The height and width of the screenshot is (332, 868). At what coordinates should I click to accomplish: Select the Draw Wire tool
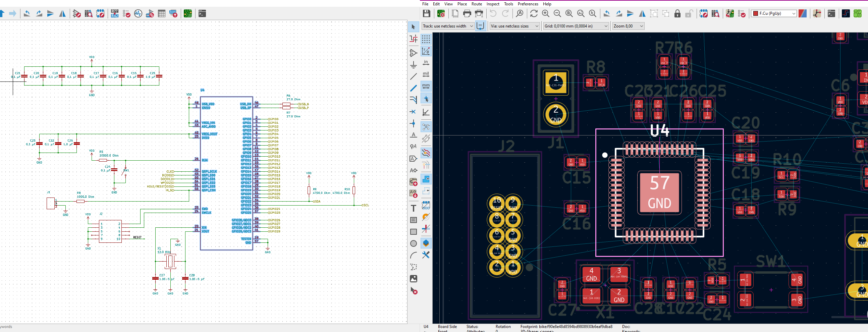pos(414,76)
